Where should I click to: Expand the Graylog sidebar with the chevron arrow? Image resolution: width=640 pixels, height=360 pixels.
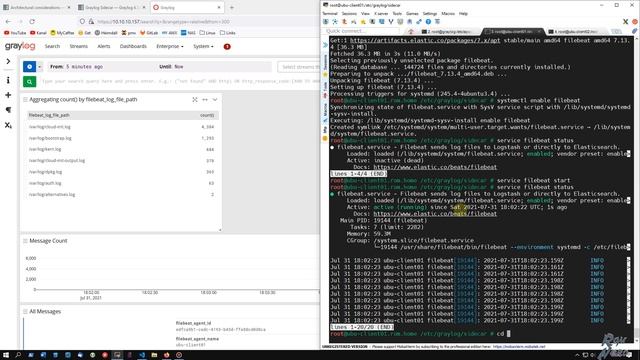(8, 61)
